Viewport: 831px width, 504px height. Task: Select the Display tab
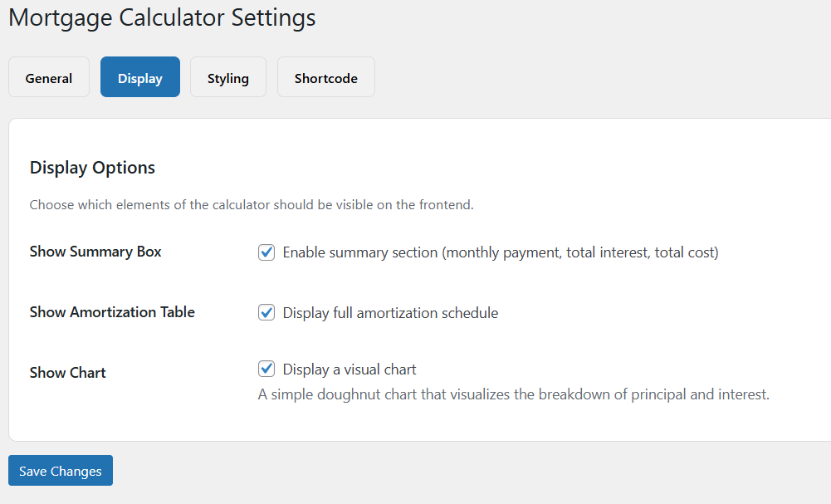[x=140, y=78]
